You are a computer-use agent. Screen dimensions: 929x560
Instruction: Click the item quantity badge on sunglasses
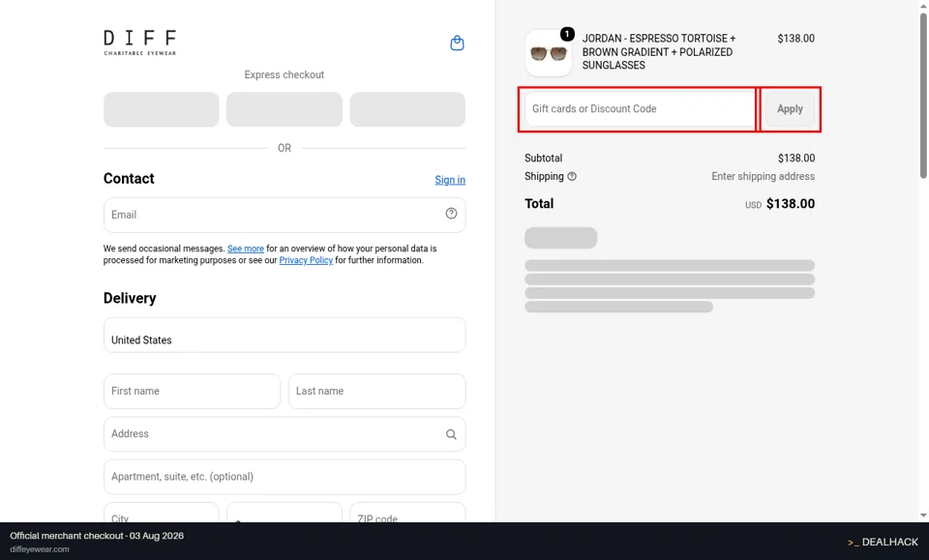567,34
